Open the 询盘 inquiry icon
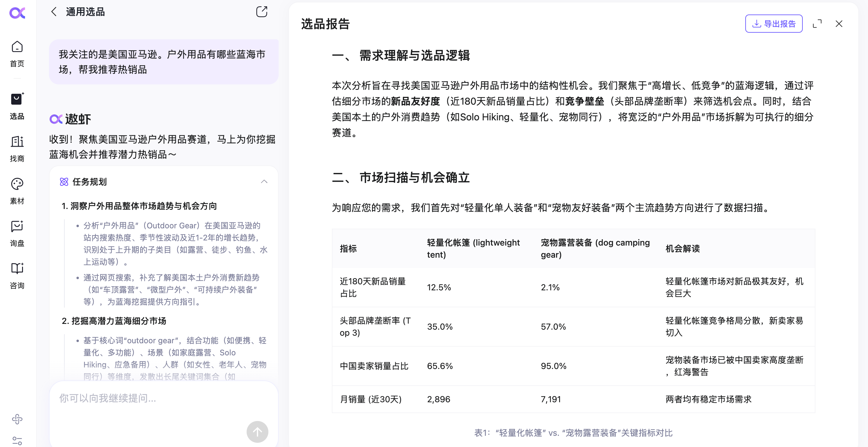 pyautogui.click(x=17, y=227)
